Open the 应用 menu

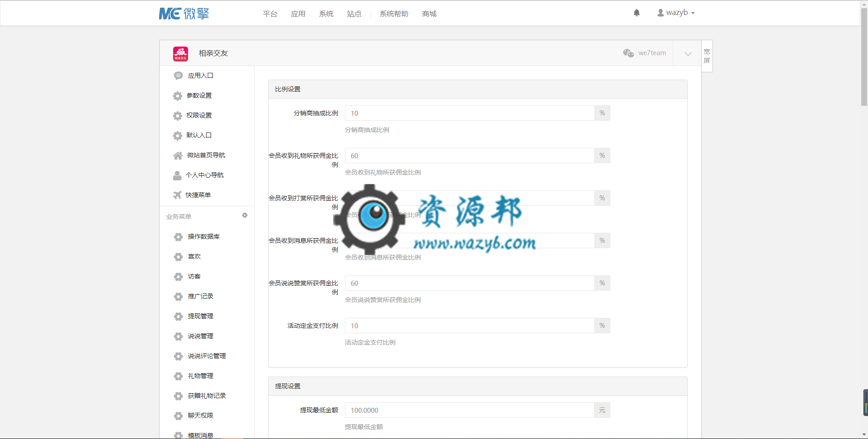click(298, 14)
